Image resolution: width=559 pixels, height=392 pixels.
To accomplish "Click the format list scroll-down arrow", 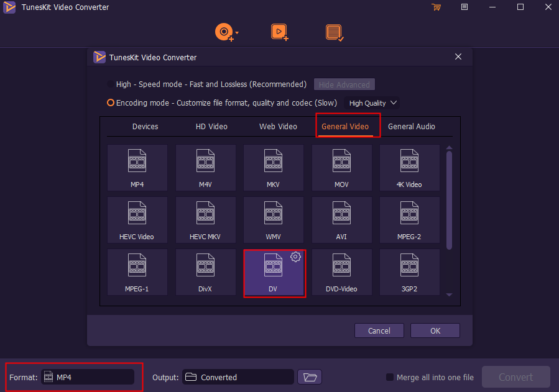I will click(449, 295).
